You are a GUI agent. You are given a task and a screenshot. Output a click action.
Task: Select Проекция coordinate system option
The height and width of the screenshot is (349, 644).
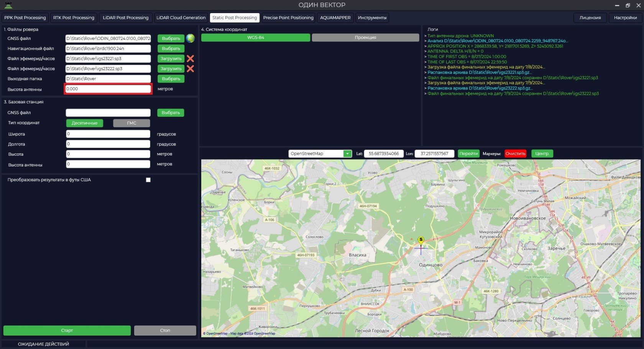click(365, 38)
